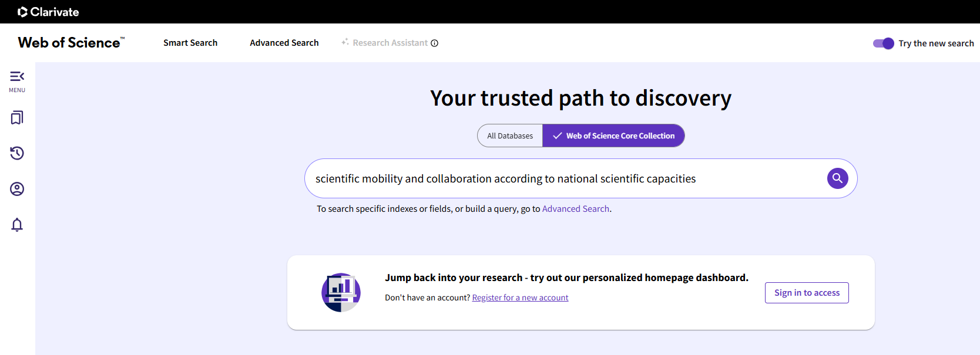The width and height of the screenshot is (980, 355).
Task: Click the Clarivate logo
Action: pos(48,12)
